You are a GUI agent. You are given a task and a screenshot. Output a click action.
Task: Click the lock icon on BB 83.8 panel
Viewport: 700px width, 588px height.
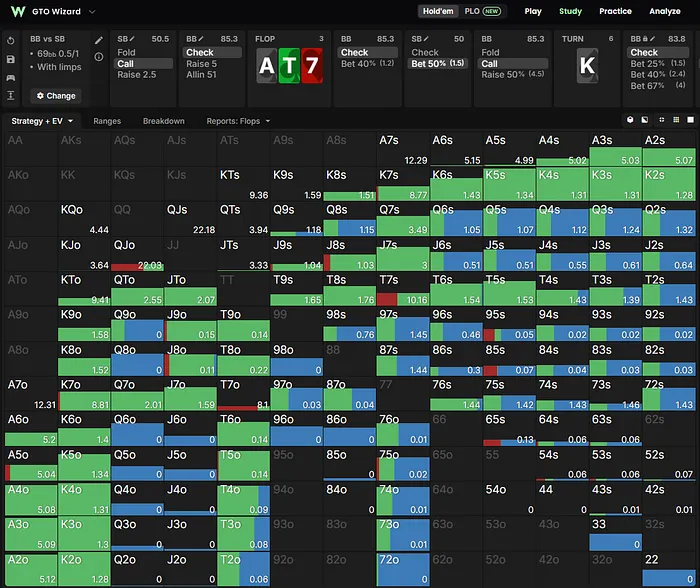point(645,39)
